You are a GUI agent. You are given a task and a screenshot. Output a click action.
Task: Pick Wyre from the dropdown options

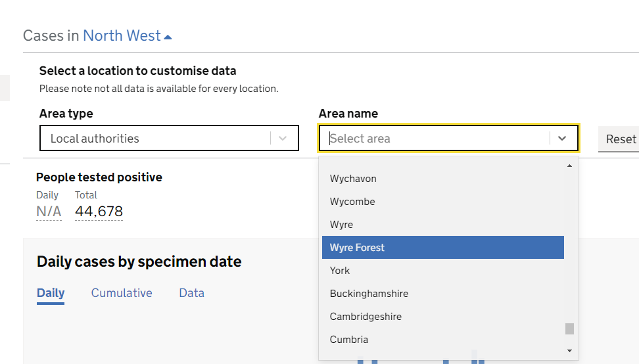click(x=341, y=225)
